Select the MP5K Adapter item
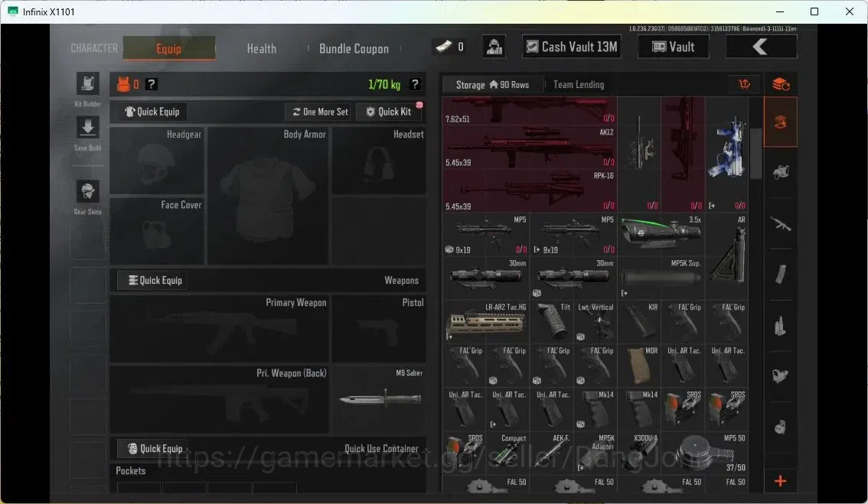868x504 pixels. 596,453
